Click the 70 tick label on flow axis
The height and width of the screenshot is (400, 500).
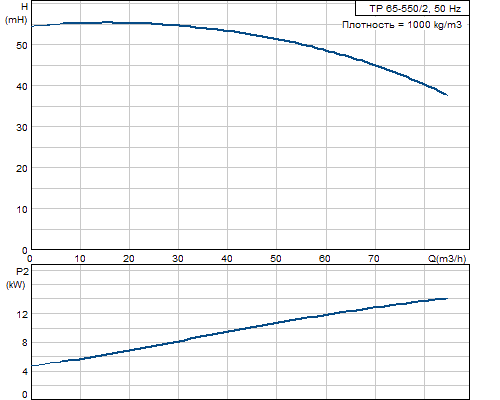point(374,259)
